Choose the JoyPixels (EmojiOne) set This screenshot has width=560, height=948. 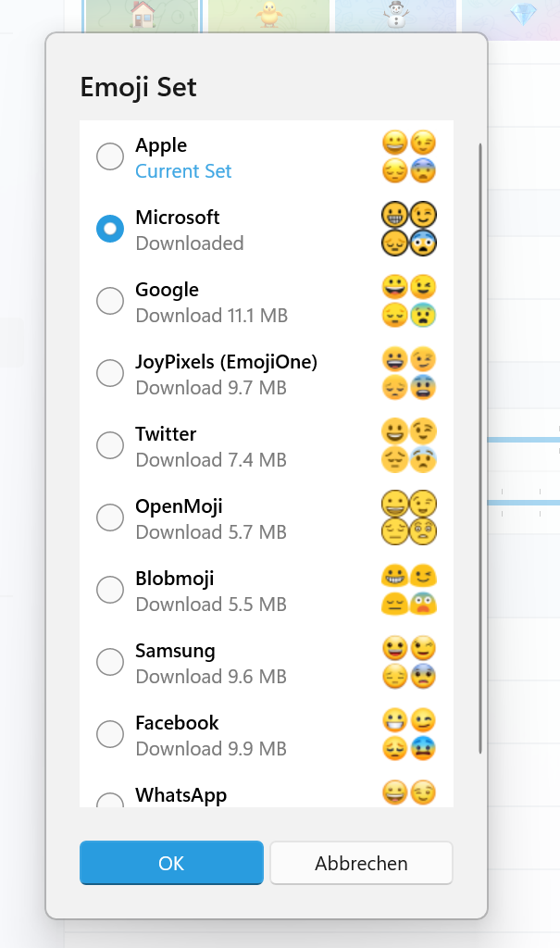(x=110, y=372)
